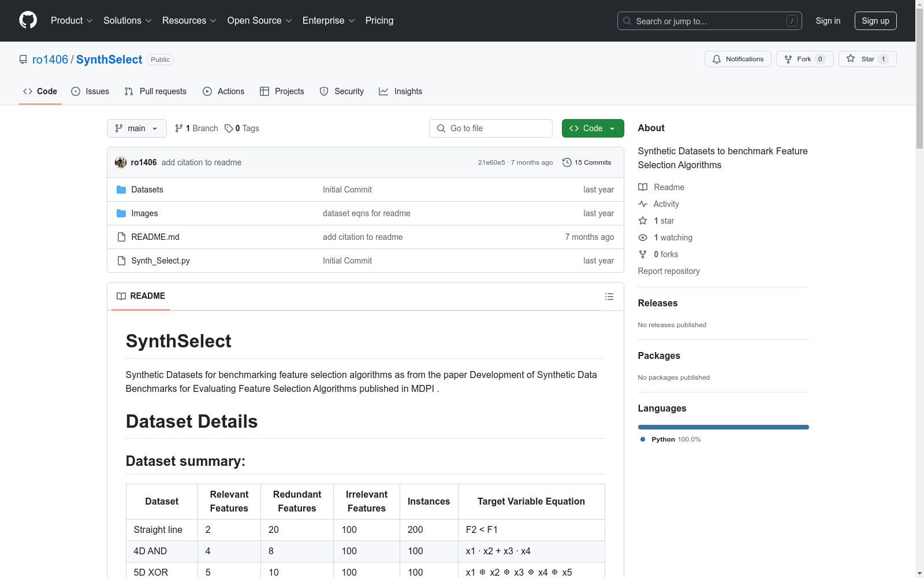Click the branch icon beside 1 Branch
The width and height of the screenshot is (924, 578).
[x=179, y=128]
